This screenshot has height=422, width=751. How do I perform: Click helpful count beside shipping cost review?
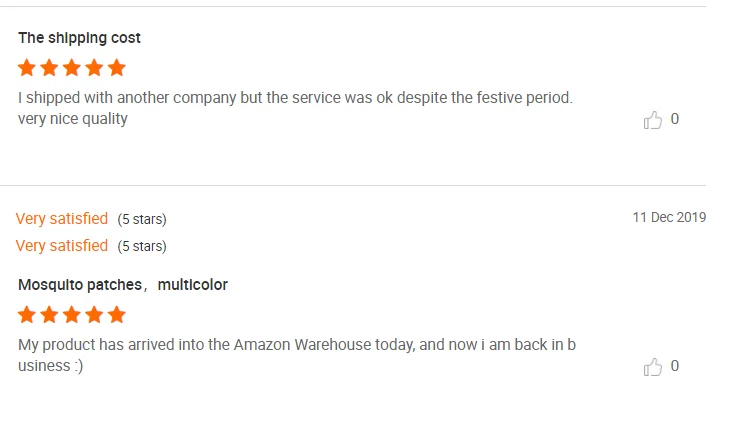675,119
